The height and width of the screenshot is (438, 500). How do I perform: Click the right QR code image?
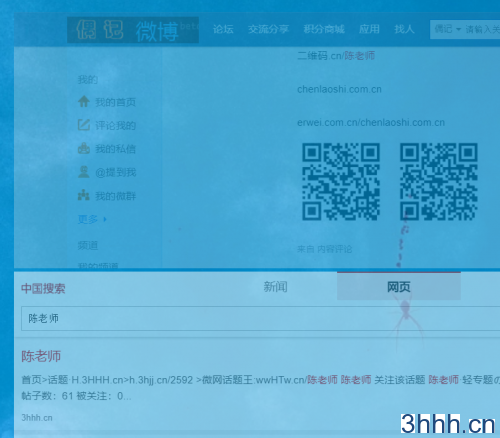[439, 182]
